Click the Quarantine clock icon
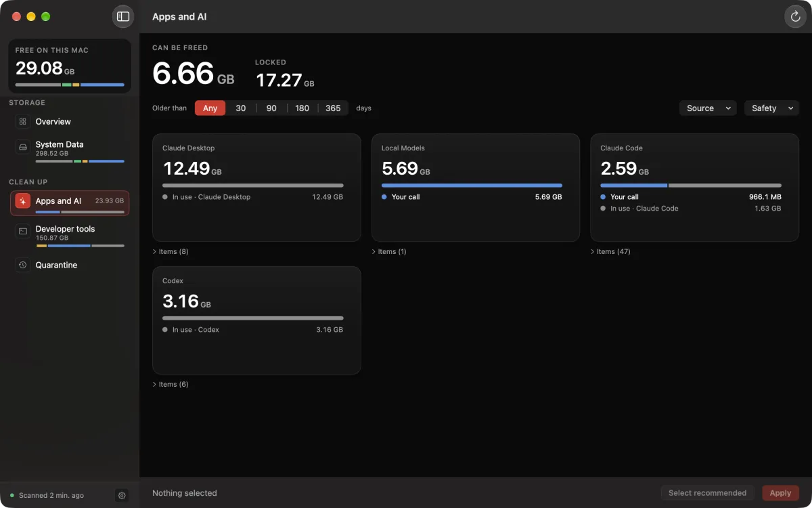 [x=23, y=265]
